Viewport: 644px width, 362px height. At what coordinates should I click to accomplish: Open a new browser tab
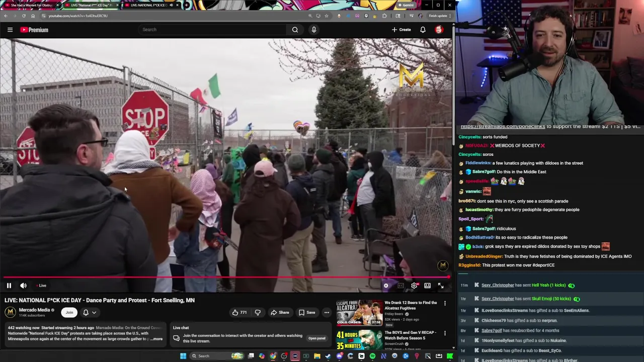[187, 5]
